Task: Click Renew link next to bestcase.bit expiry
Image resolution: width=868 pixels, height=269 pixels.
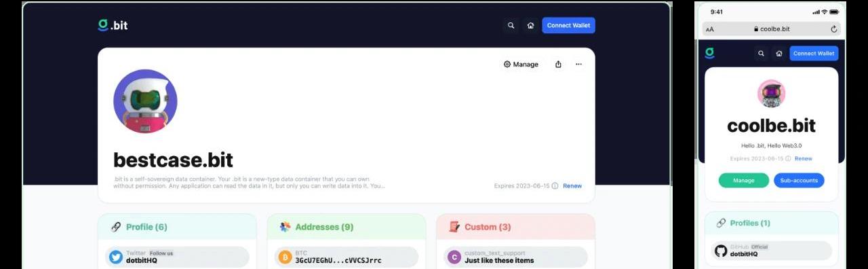Action: pyautogui.click(x=572, y=186)
